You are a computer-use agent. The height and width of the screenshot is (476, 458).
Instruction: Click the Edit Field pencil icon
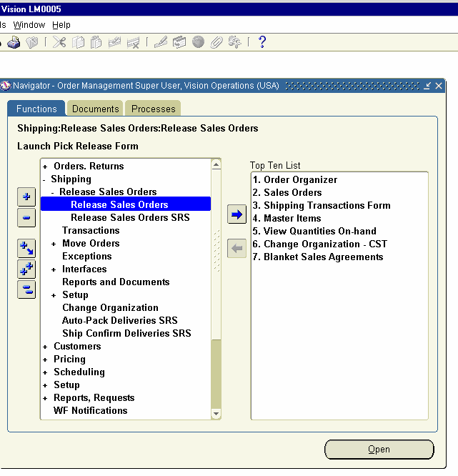tap(161, 42)
